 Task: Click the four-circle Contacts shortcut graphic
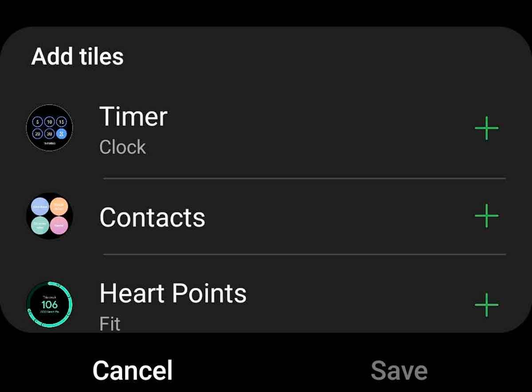point(49,216)
